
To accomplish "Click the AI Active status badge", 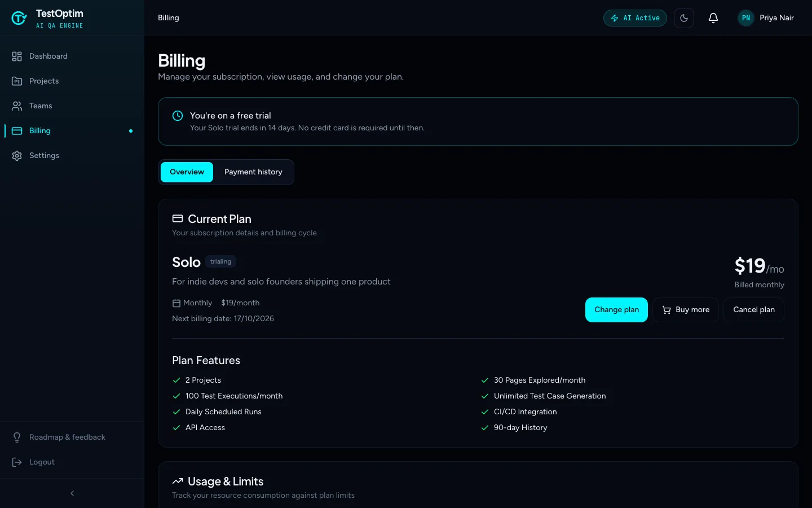I will pos(635,18).
